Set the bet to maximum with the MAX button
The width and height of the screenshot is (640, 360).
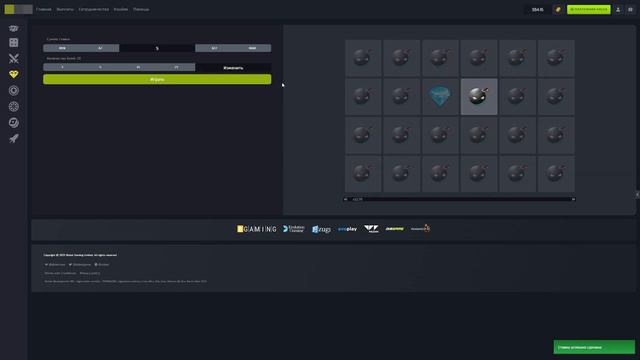tap(252, 48)
